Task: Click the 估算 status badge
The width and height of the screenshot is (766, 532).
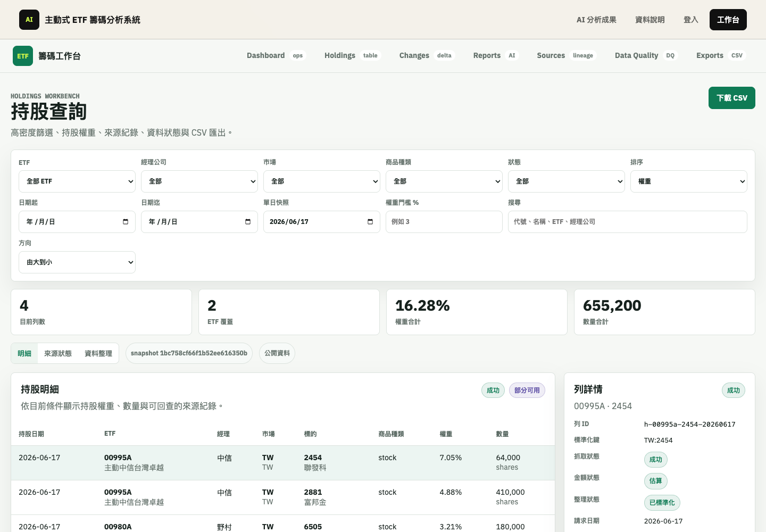Action: (x=656, y=481)
